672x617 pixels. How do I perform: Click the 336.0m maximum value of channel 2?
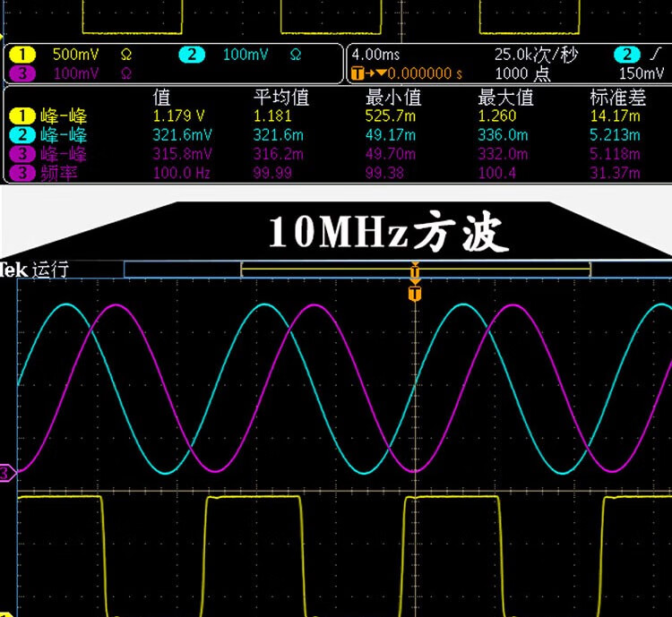click(503, 135)
